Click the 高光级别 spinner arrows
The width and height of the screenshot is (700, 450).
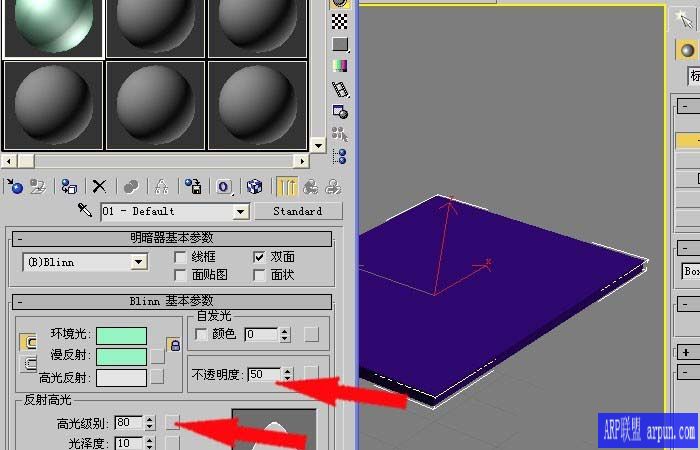[150, 423]
